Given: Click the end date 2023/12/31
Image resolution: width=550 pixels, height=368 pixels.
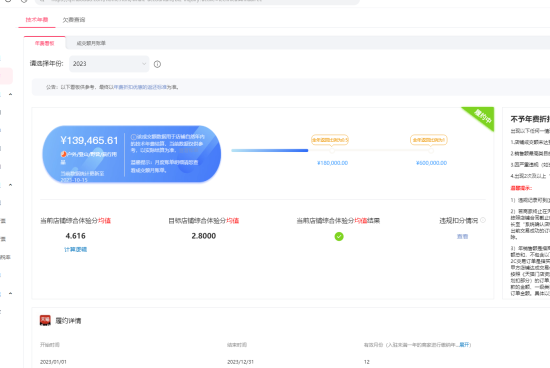Looking at the screenshot, I should click(x=241, y=362).
